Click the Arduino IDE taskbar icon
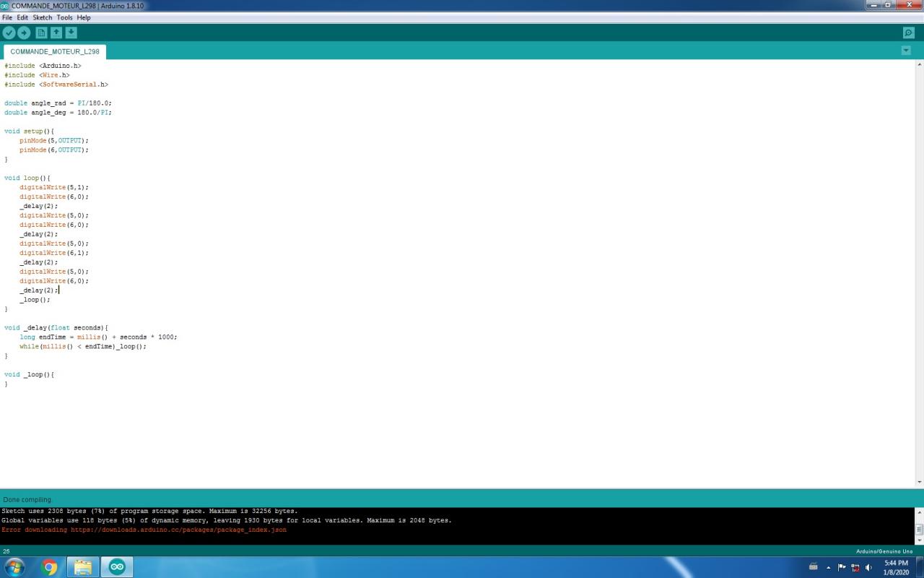924x578 pixels. pyautogui.click(x=117, y=567)
